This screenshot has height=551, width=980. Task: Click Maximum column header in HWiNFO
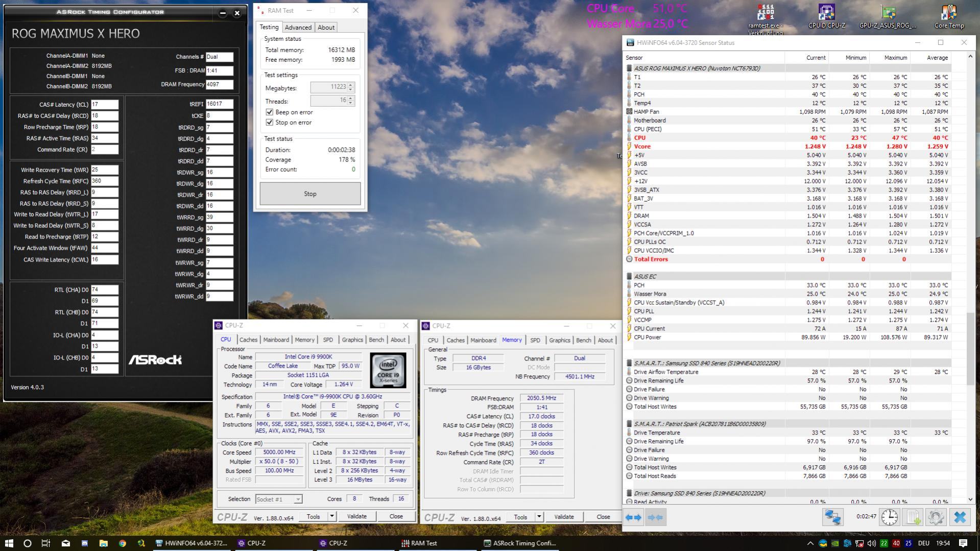tap(890, 58)
